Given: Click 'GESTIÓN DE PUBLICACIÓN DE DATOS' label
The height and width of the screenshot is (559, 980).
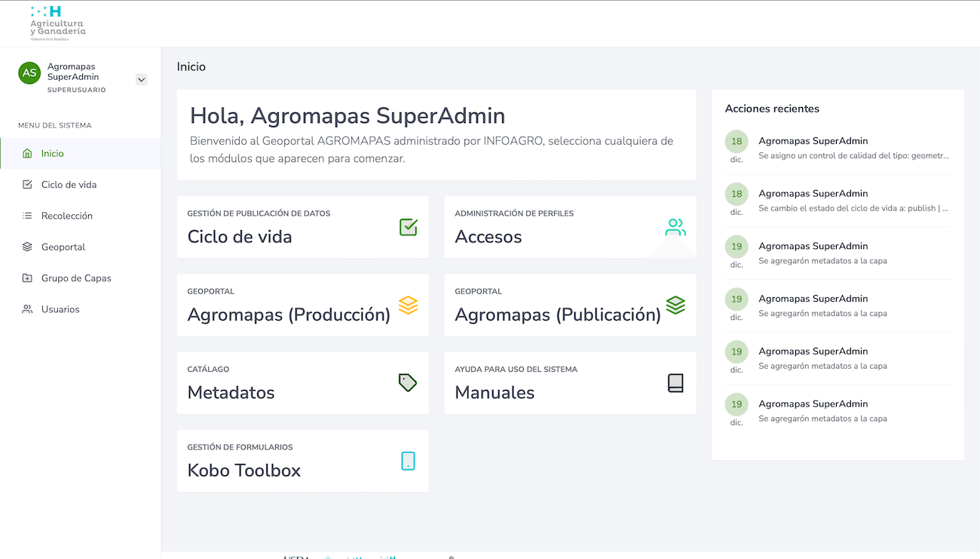Looking at the screenshot, I should (x=259, y=213).
